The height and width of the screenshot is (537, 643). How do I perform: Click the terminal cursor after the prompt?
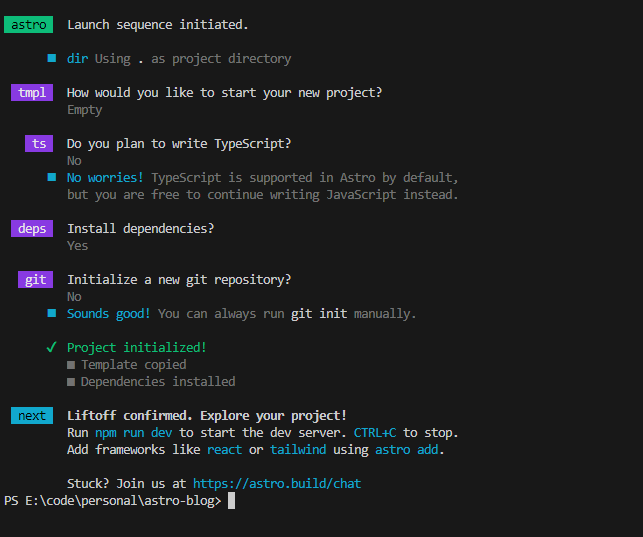point(231,501)
